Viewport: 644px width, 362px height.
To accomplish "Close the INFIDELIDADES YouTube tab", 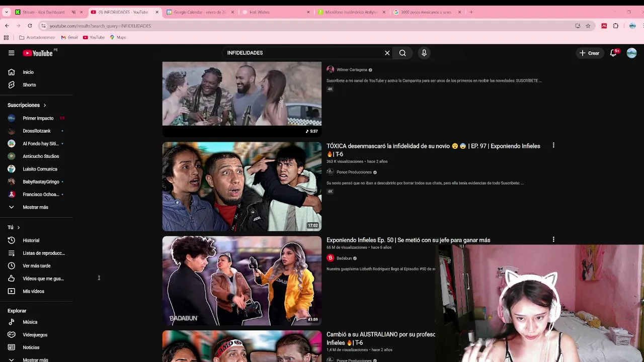I will [x=157, y=12].
